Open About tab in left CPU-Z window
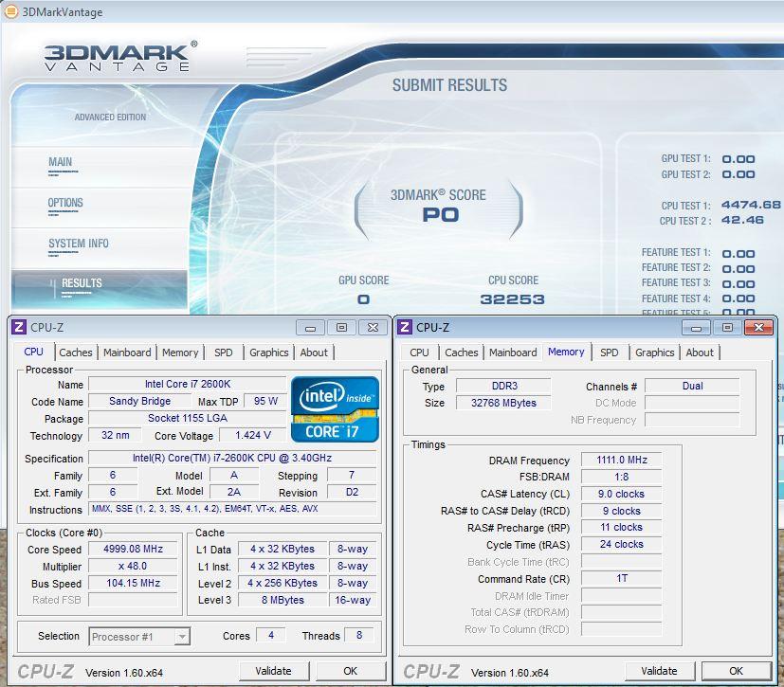Image resolution: width=784 pixels, height=687 pixels. [314, 353]
